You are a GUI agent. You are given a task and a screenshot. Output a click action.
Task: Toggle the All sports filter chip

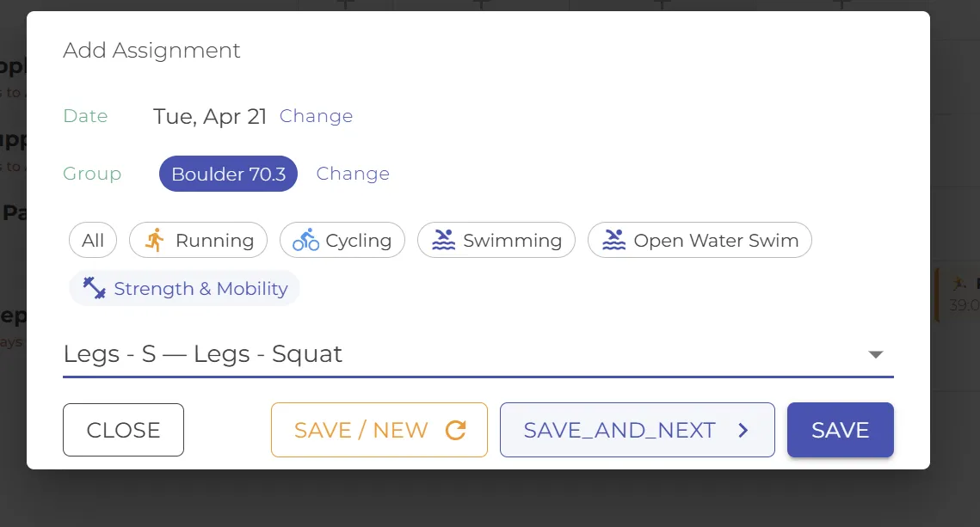(92, 240)
